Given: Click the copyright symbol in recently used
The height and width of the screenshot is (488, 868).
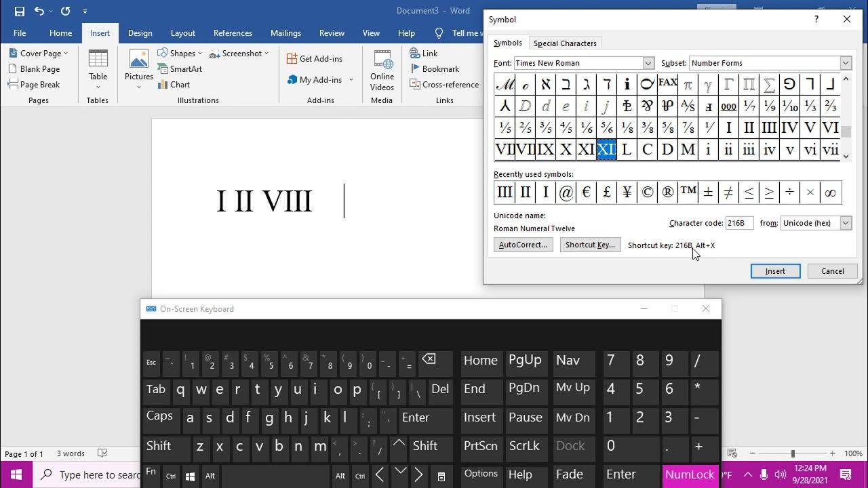Looking at the screenshot, I should 647,192.
